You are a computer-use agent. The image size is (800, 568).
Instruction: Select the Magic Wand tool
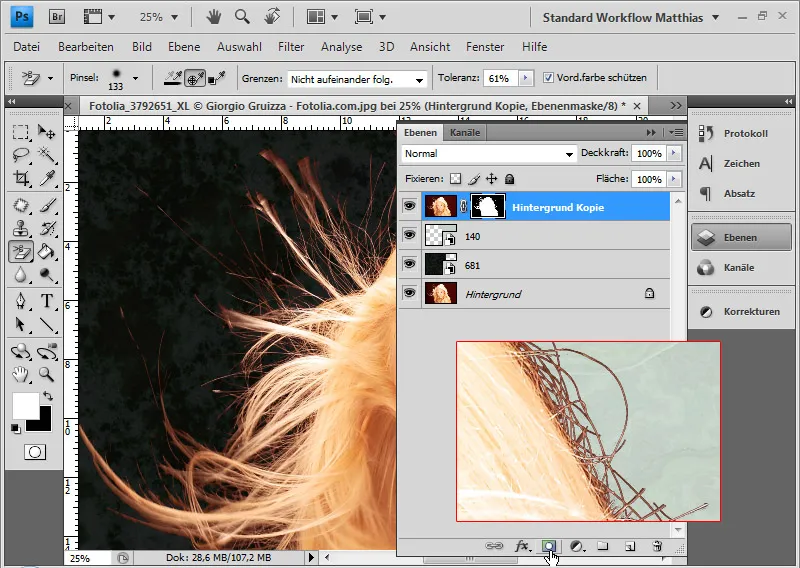(46, 155)
